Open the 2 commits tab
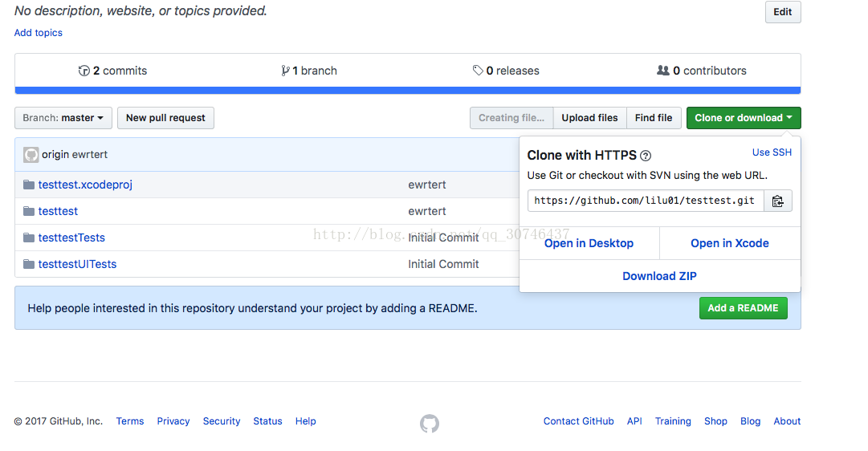Image resolution: width=868 pixels, height=451 pixels. [113, 71]
